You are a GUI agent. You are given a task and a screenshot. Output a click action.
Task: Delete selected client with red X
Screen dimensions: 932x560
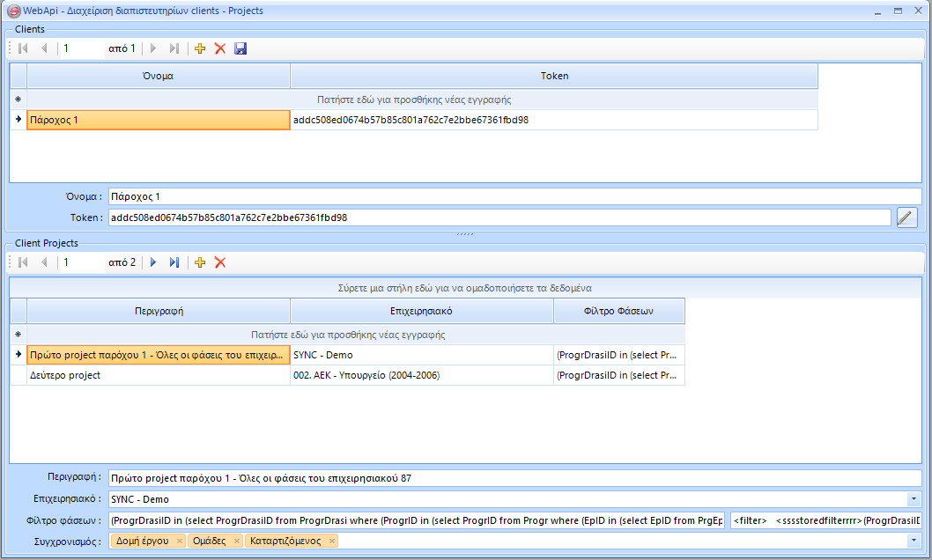(x=220, y=48)
